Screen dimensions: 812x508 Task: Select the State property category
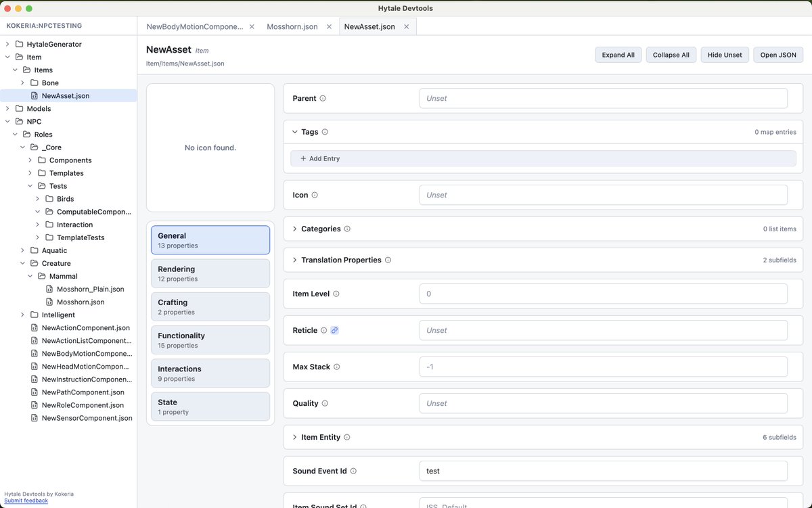tap(210, 407)
